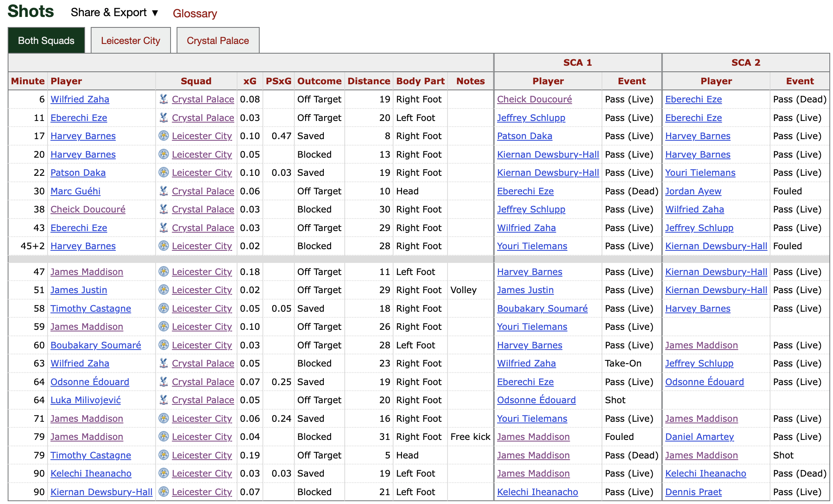Switch to the Leicester City tab
Viewport: 833px width, 504px height.
[x=131, y=40]
